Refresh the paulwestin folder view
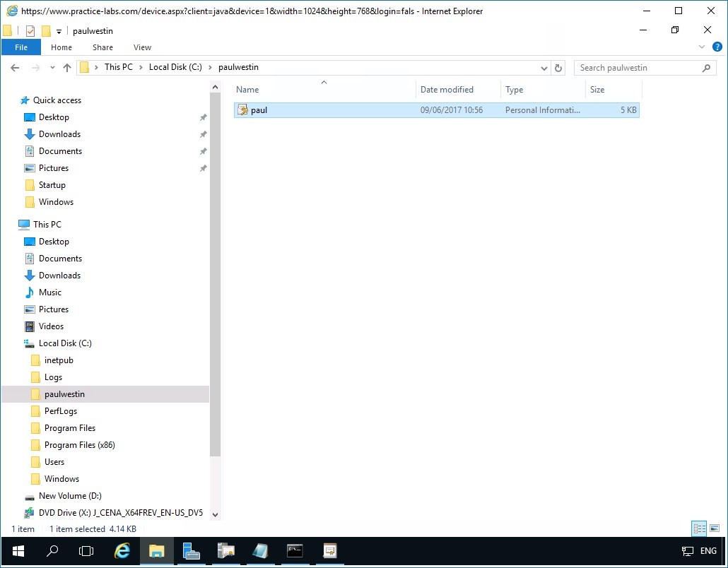728x568 pixels. (558, 68)
